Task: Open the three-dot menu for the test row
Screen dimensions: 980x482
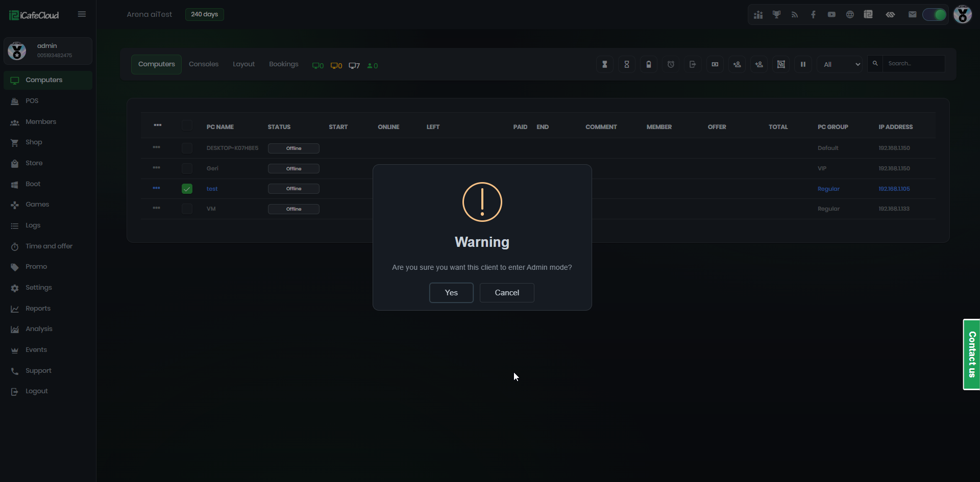Action: pyautogui.click(x=156, y=188)
